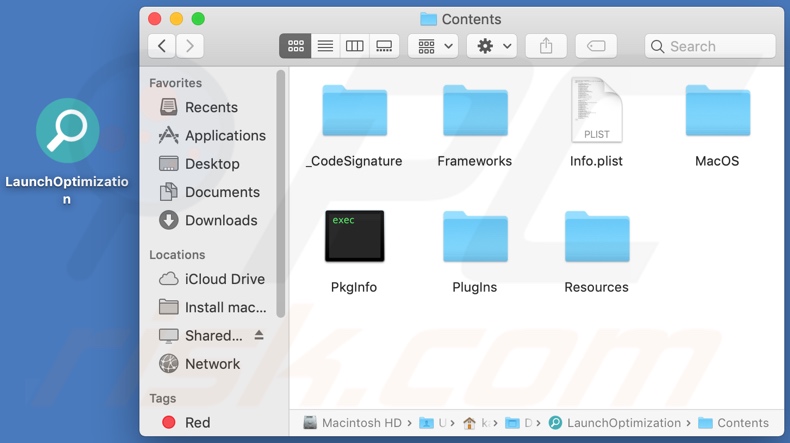790x443 pixels.
Task: Close the Finder window
Action: click(x=155, y=19)
